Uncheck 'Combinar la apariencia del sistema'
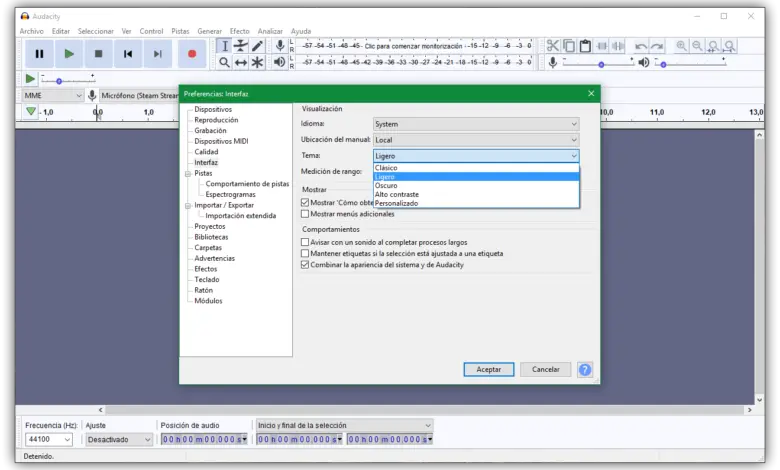Screen dimensions: 780x470 click(x=305, y=265)
